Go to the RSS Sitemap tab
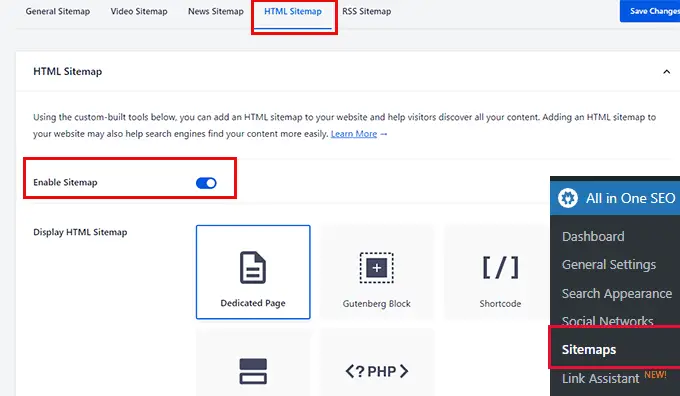Screen dimensions: 680x396 tap(366, 11)
